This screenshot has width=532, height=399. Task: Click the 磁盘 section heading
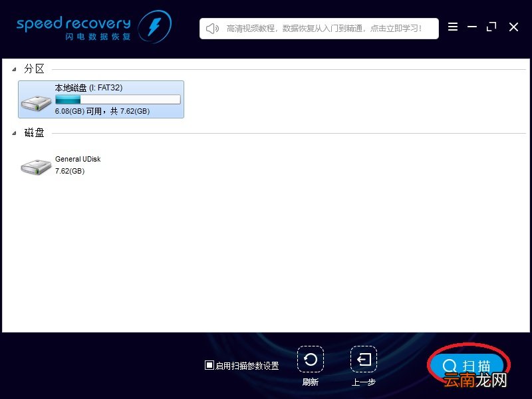click(34, 132)
